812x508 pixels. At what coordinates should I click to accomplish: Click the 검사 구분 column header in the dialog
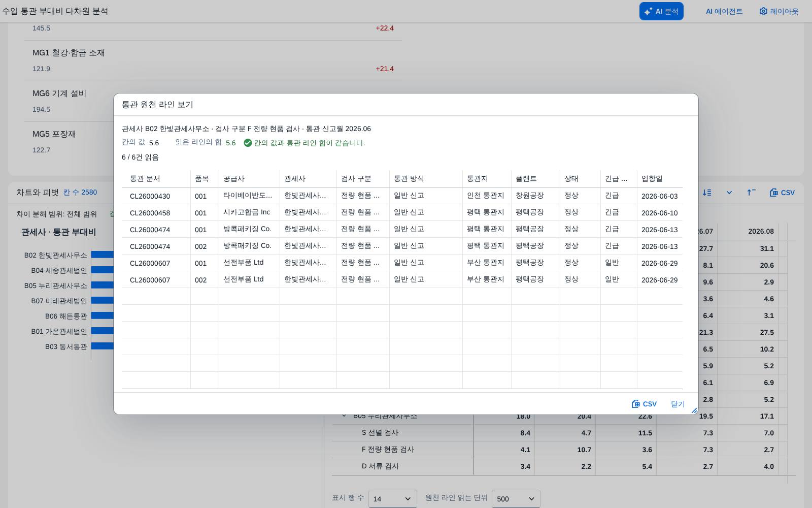coord(363,179)
